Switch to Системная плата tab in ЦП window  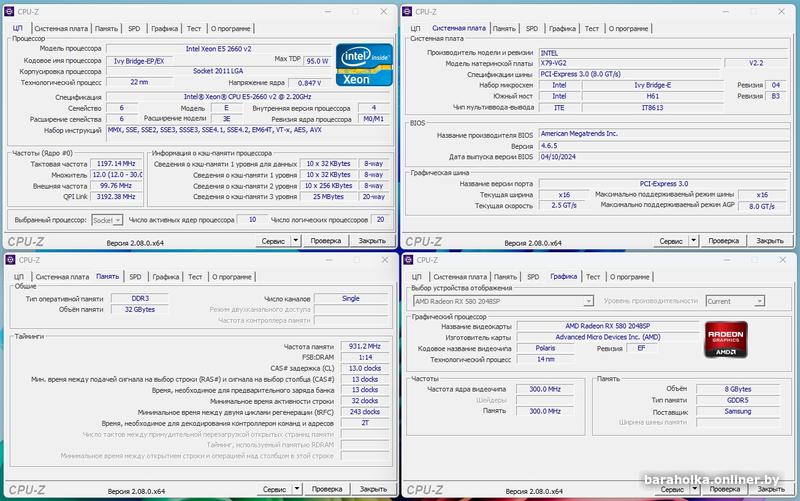pyautogui.click(x=61, y=29)
